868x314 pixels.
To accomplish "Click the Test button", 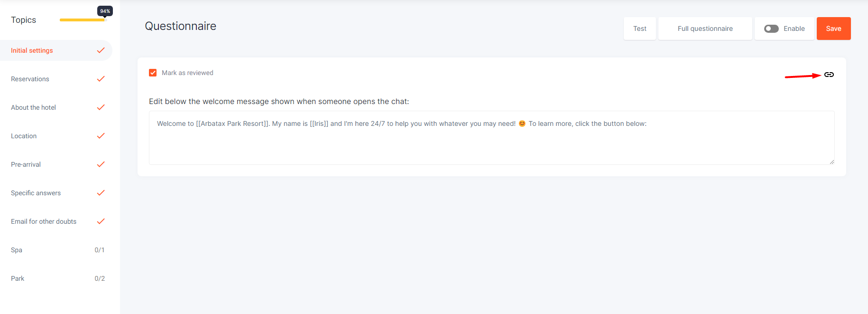I will [639, 29].
